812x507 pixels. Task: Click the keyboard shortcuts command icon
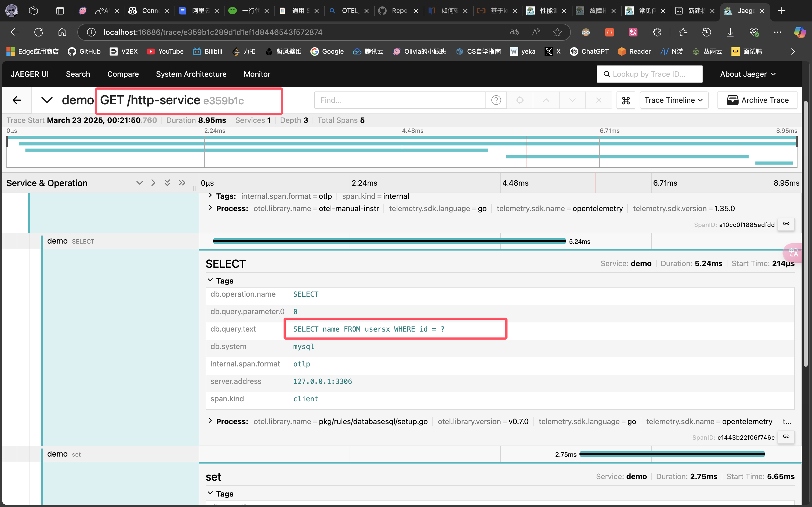click(625, 100)
